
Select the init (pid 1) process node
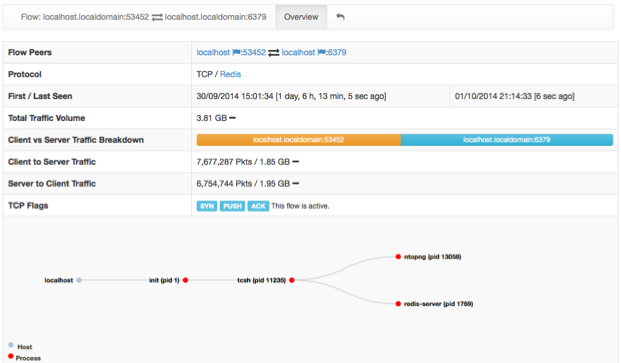(x=185, y=280)
